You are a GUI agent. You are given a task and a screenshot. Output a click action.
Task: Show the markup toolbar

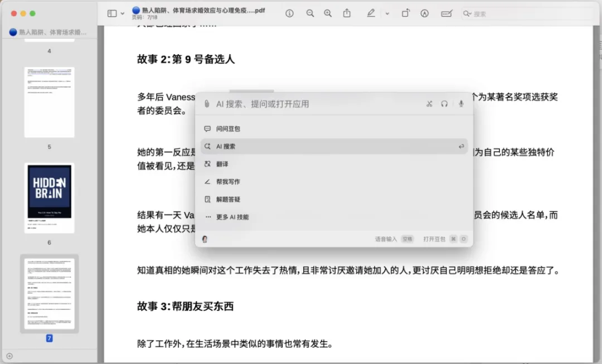[425, 13]
